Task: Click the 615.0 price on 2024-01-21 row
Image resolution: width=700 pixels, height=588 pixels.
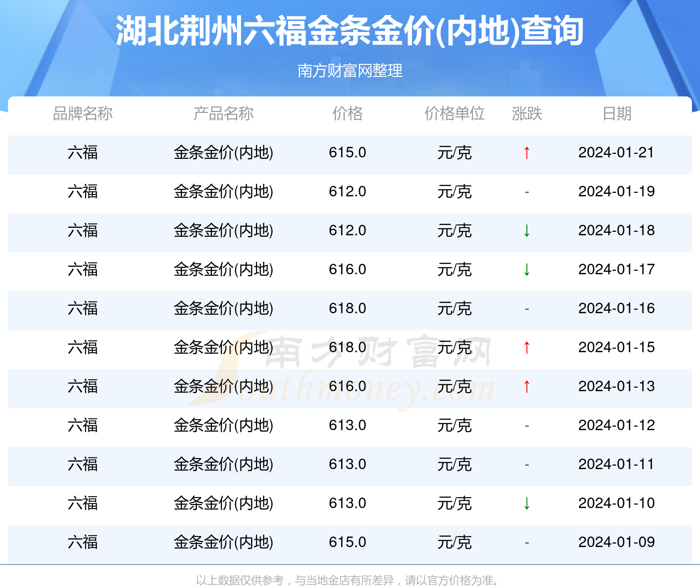Action: coord(347,152)
